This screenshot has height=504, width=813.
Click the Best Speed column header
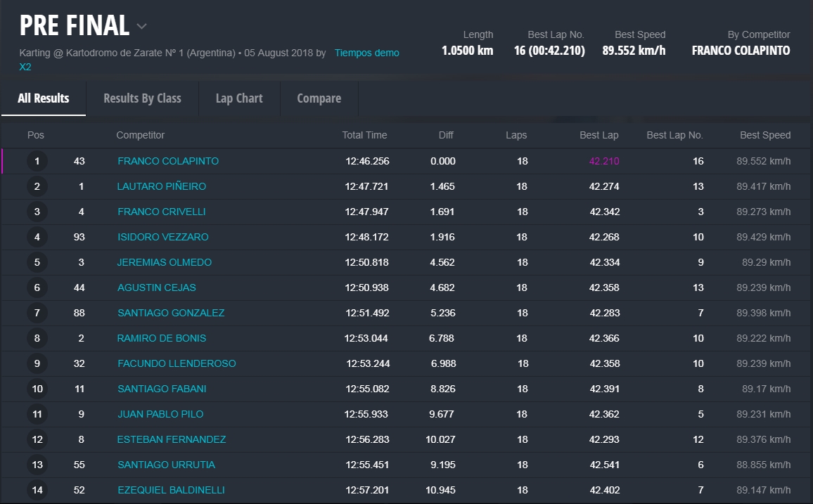point(764,135)
